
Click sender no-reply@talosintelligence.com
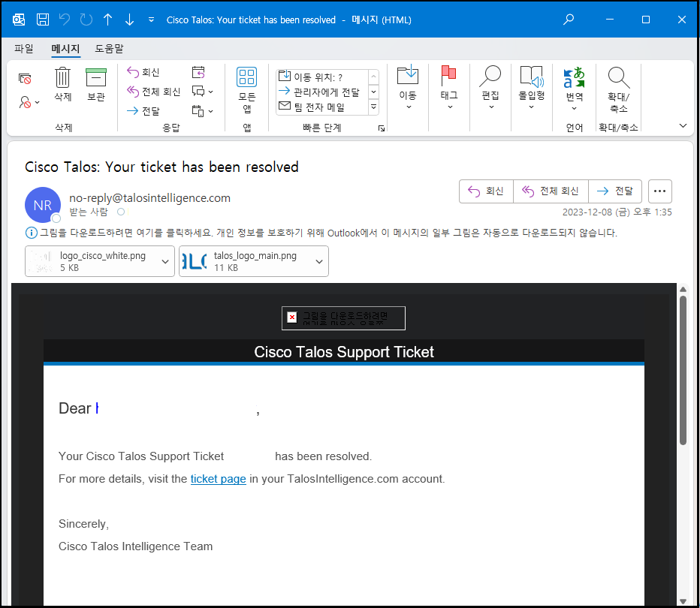point(149,198)
